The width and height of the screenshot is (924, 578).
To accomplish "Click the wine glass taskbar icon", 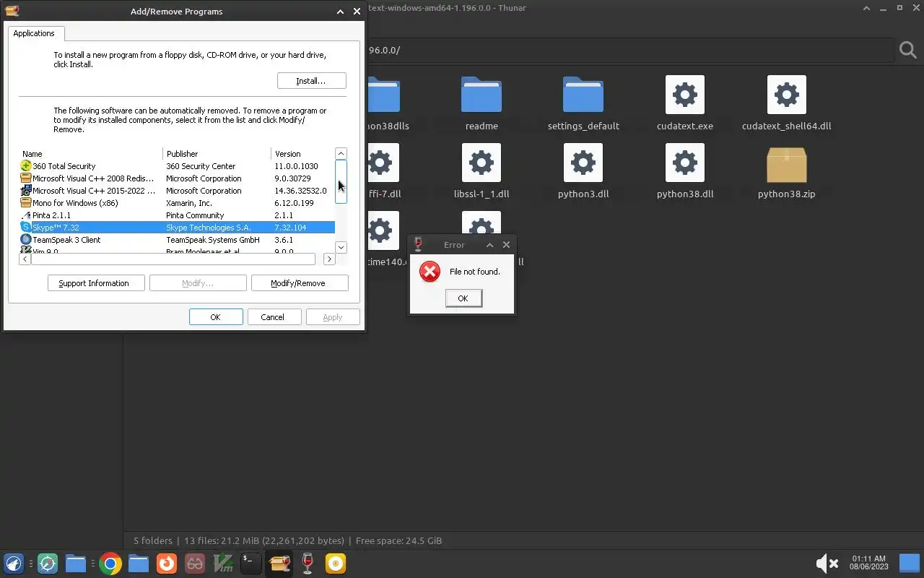I will click(x=308, y=564).
